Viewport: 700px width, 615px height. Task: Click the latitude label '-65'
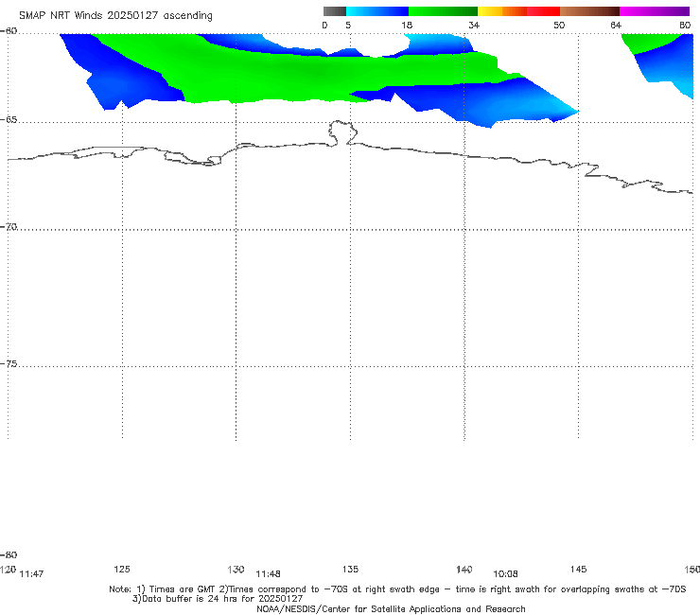coord(9,120)
